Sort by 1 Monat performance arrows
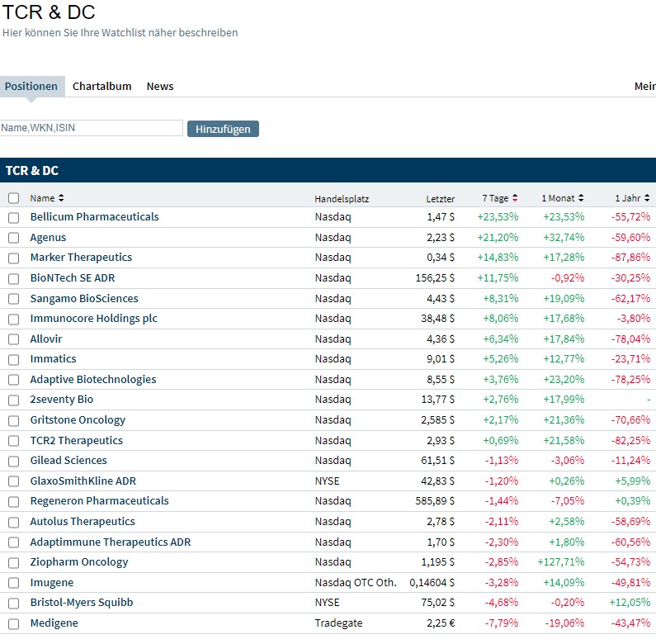The width and height of the screenshot is (656, 644). [581, 198]
